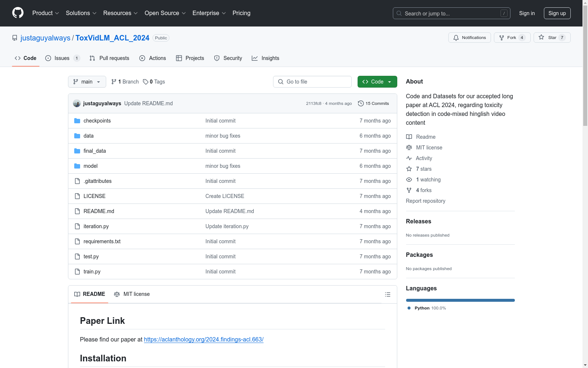This screenshot has width=588, height=368.
Task: Open the green Code dropdown button
Action: [377, 82]
